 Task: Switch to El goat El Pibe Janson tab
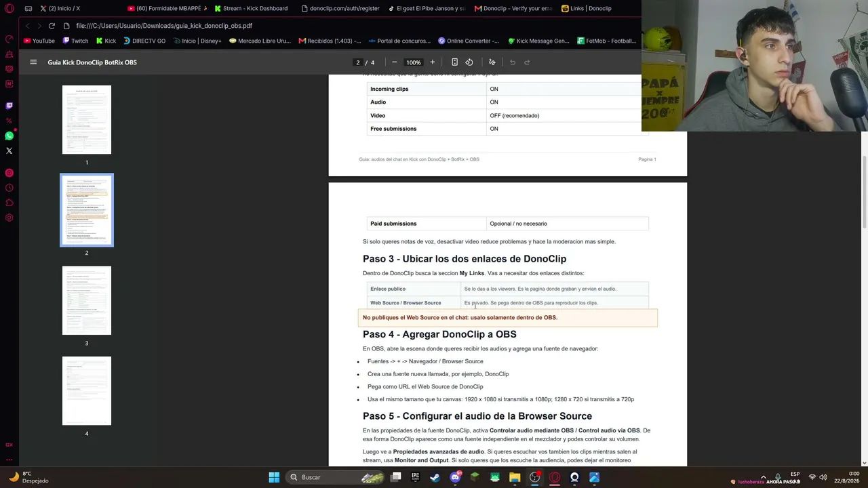[427, 9]
